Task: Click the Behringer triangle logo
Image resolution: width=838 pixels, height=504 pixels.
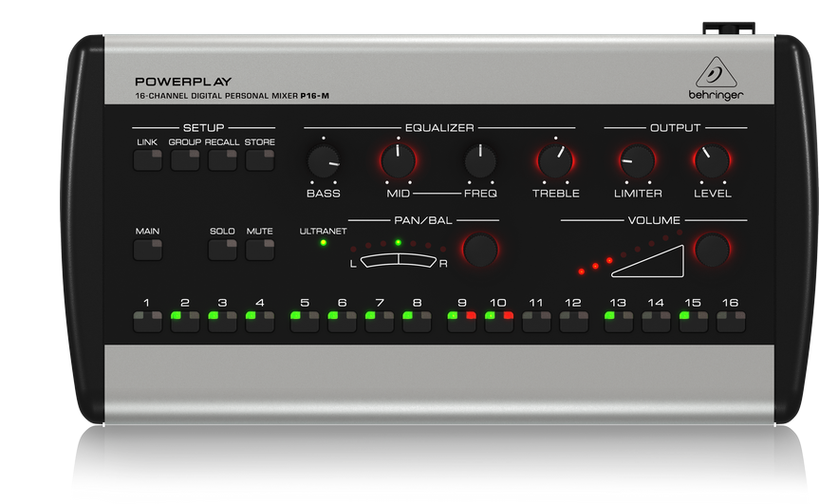Action: pos(716,73)
